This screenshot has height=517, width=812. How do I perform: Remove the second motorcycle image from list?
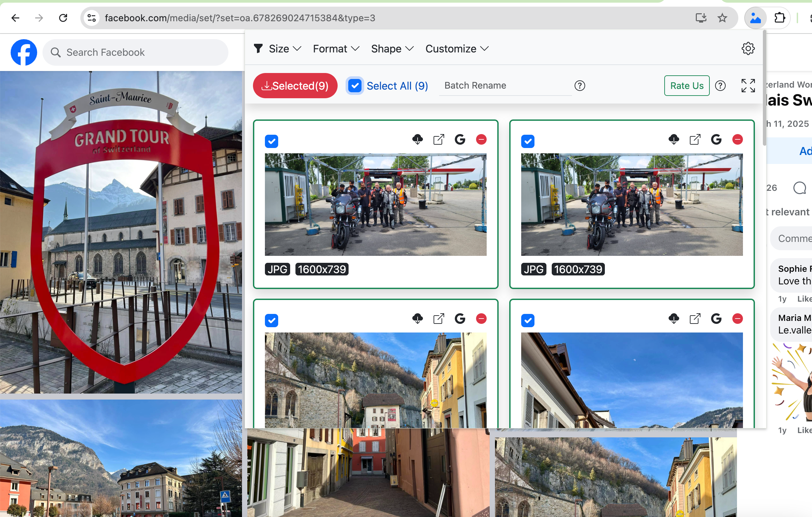pyautogui.click(x=738, y=139)
